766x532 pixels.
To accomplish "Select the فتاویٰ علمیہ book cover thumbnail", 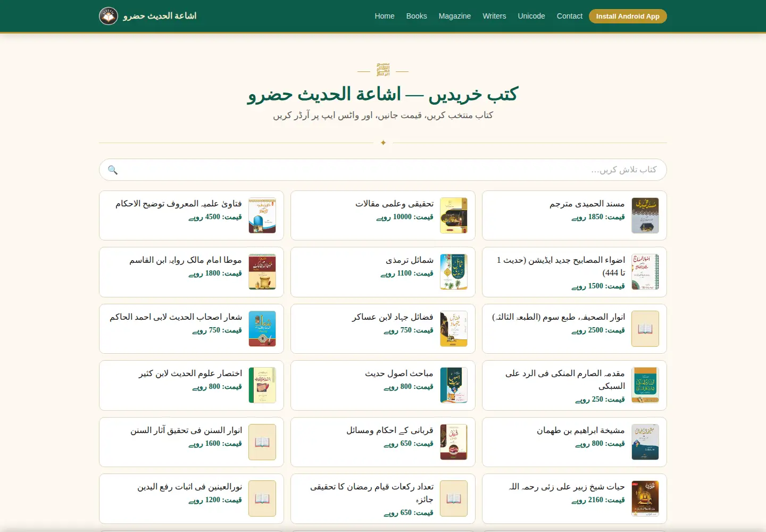I will 262,215.
